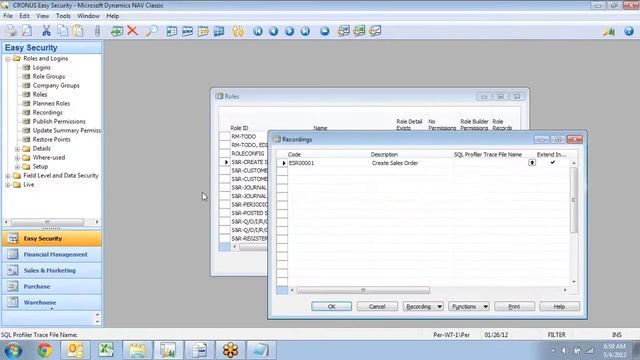Click the Table Filter toolbar icon
Screen dimensions: 640x360
click(187, 31)
